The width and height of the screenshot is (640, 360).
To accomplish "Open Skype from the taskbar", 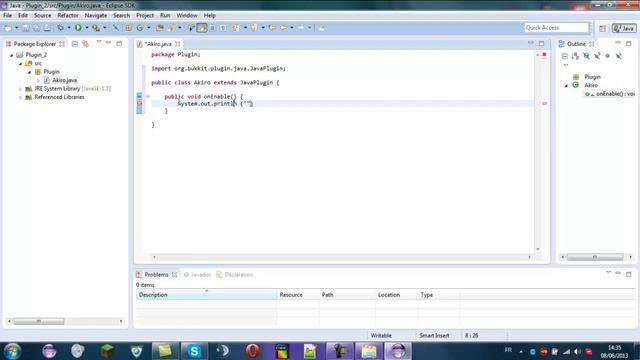I will point(194,351).
